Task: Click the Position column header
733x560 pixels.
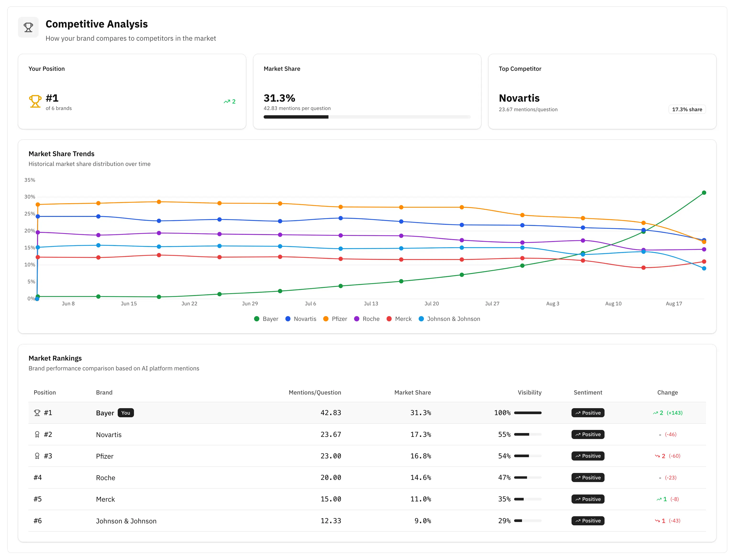Action: (45, 393)
